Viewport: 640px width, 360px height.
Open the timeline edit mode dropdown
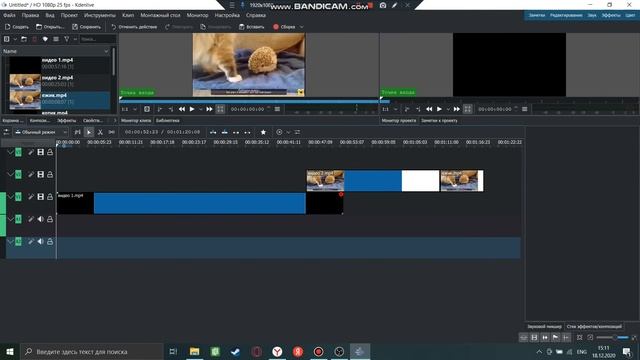(x=40, y=132)
